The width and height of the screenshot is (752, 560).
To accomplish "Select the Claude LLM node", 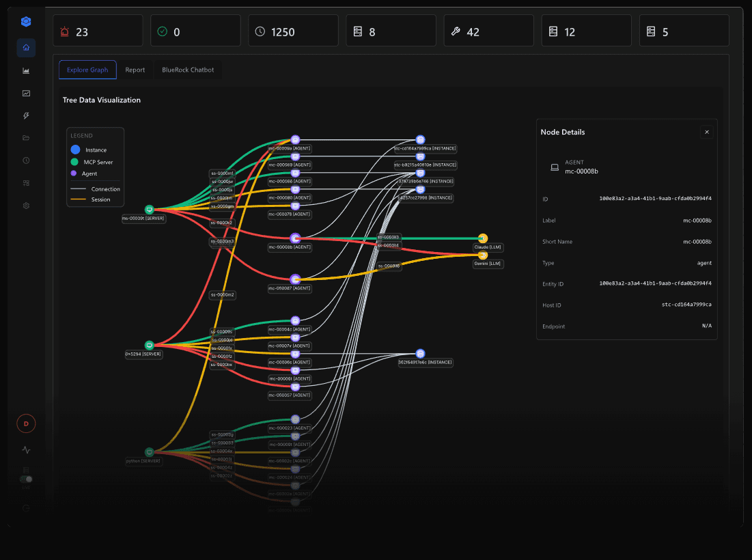I will point(483,238).
